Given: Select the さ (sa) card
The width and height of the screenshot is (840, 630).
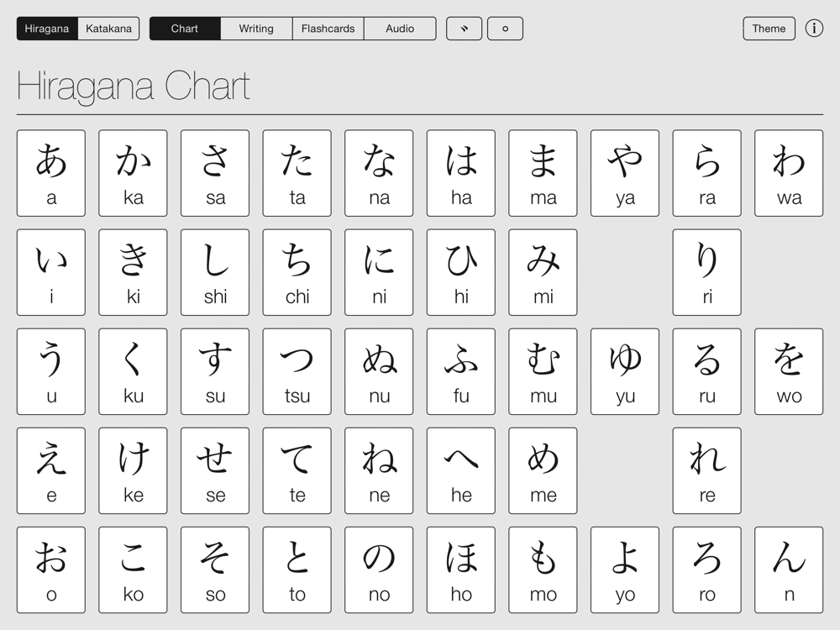Looking at the screenshot, I should point(215,173).
